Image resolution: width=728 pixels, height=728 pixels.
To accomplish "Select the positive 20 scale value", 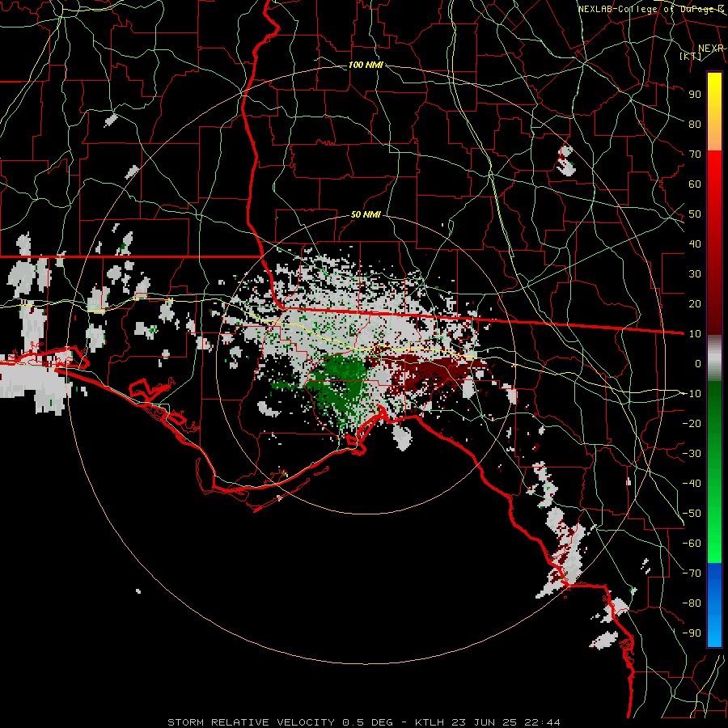I will coord(695,303).
